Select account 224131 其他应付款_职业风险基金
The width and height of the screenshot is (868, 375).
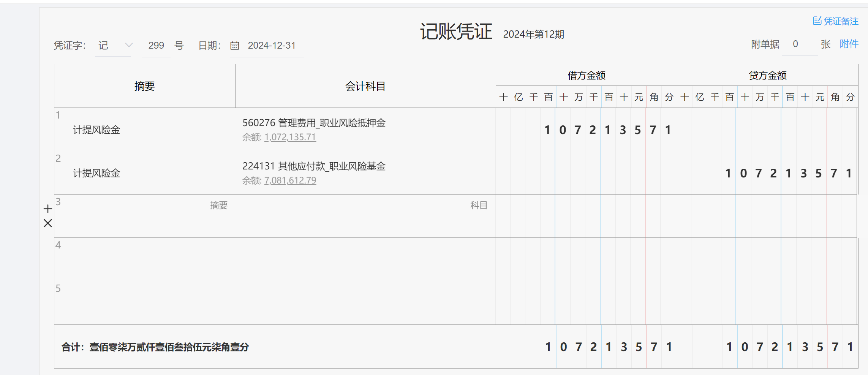tap(314, 166)
